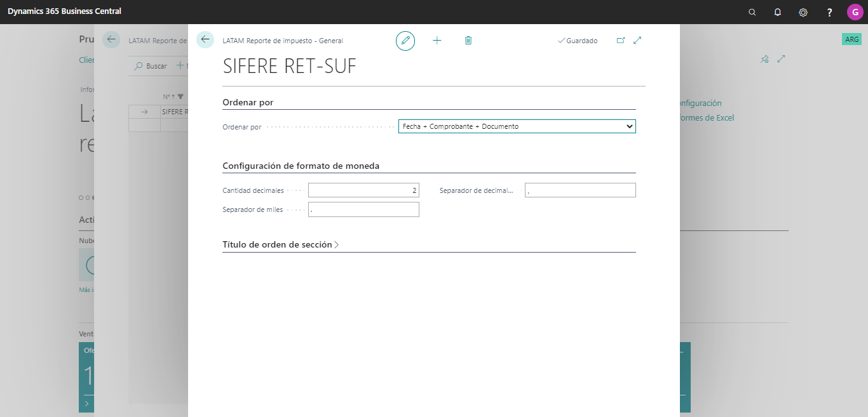This screenshot has height=417, width=868.
Task: Delete the report using trash icon
Action: 468,41
